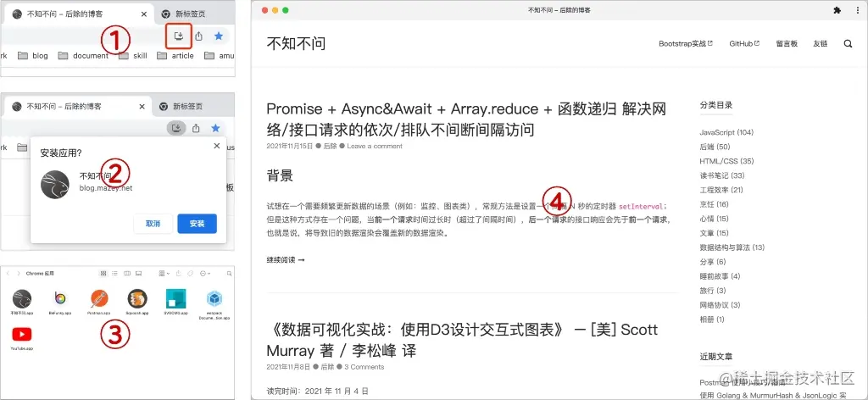Go back in the Chrome 应用 Finder window
Image resolution: width=868 pixels, height=400 pixels.
8,274
